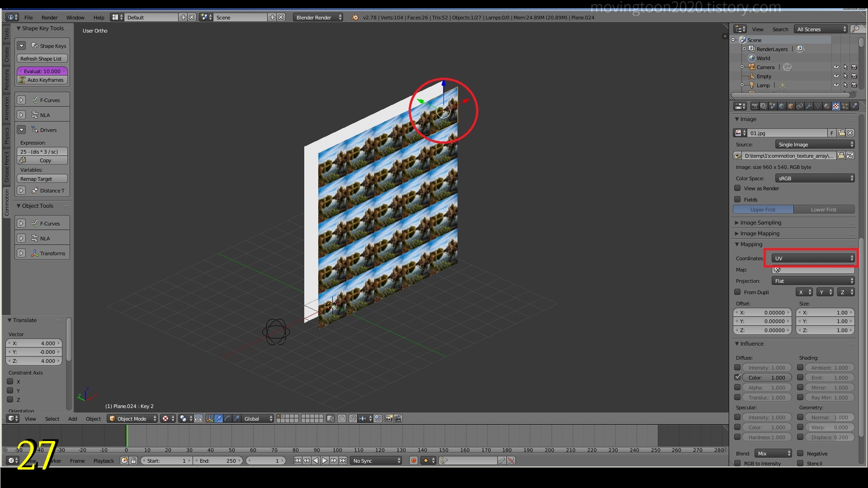The image size is (868, 488).
Task: Toggle the snap magnet icon in 3D header
Action: coord(353,418)
